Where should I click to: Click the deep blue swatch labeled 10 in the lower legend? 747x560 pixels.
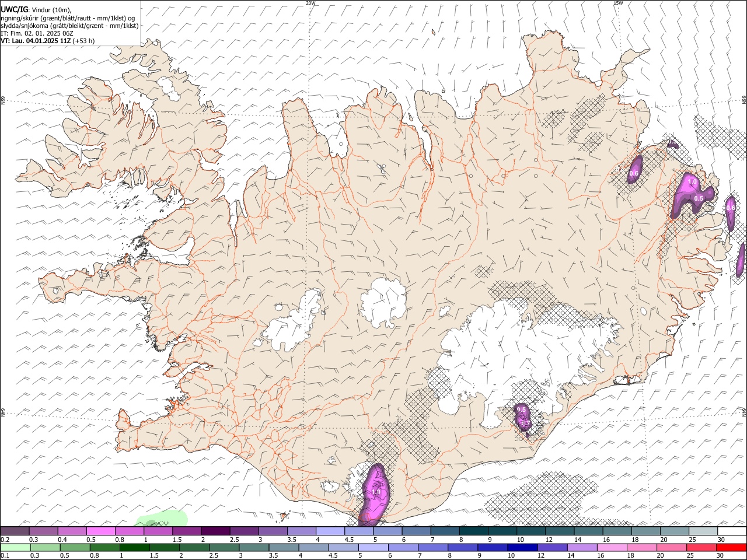pos(522,547)
